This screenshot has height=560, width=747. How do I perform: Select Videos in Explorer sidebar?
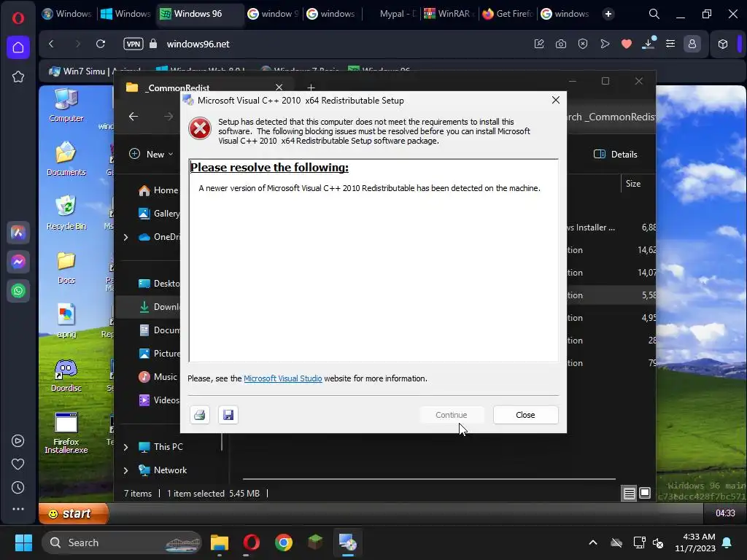point(159,400)
